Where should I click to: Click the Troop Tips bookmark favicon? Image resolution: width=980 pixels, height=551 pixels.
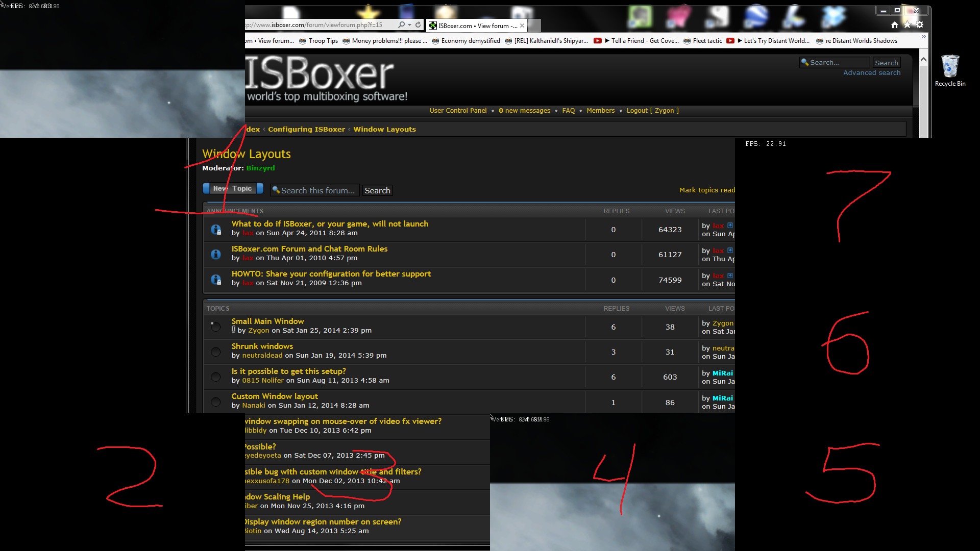click(303, 41)
